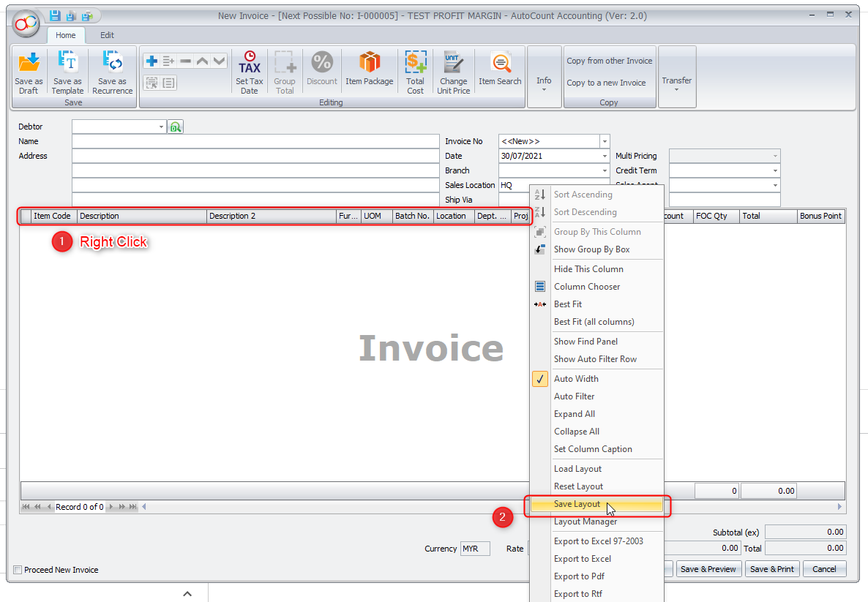Select Load Layout menu entry
This screenshot has height=602, width=868.
pyautogui.click(x=596, y=469)
